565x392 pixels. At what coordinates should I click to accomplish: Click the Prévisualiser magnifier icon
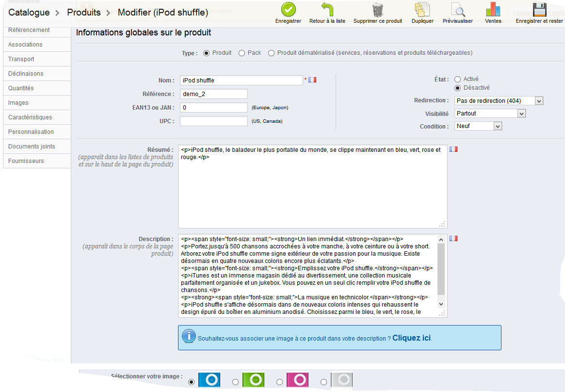[x=458, y=10]
